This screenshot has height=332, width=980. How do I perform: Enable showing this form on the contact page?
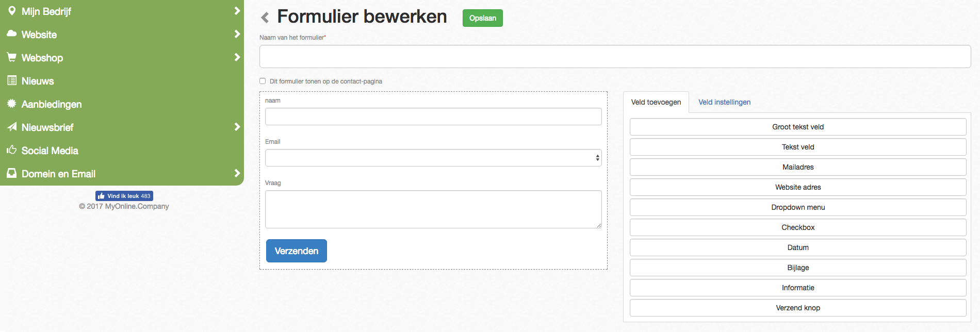262,81
